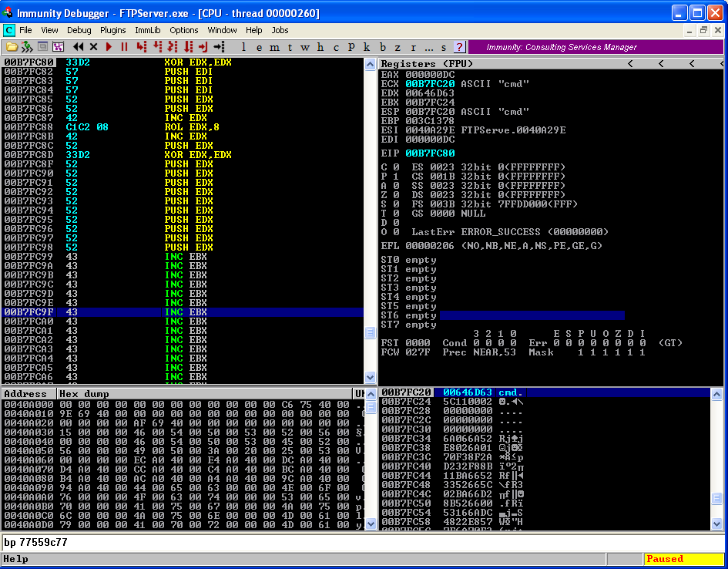Screen dimensions: 728x569
Task: Click the Trace over toolbar icon
Action: click(x=188, y=47)
